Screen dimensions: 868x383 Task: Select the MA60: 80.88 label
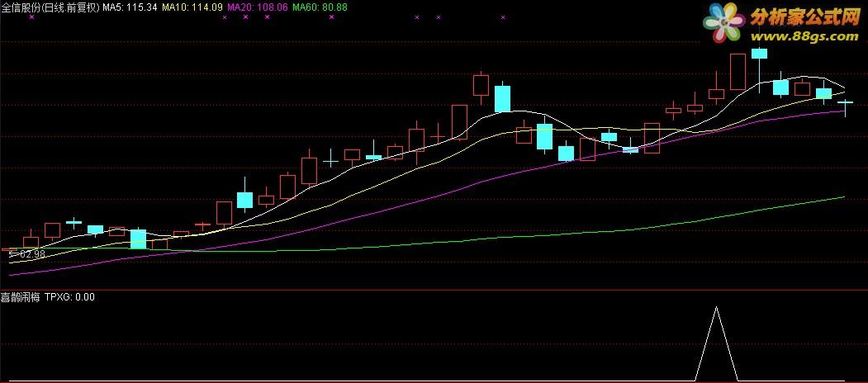tap(320, 7)
